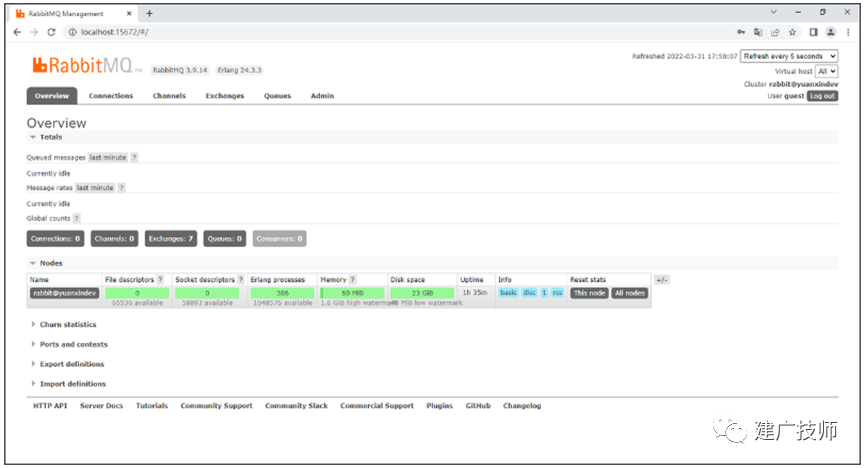Viewport: 865px width, 468px height.
Task: Click help icon next to File descriptors
Action: (160, 280)
